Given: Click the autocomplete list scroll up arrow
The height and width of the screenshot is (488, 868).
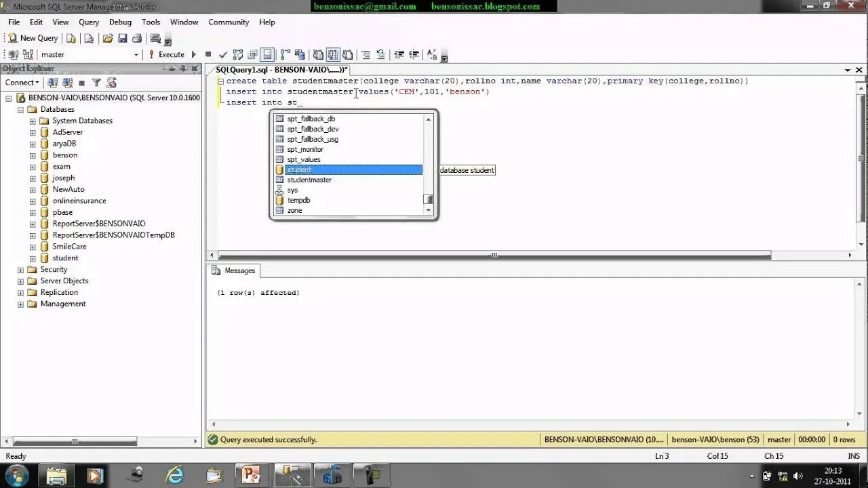Looking at the screenshot, I should pos(428,119).
